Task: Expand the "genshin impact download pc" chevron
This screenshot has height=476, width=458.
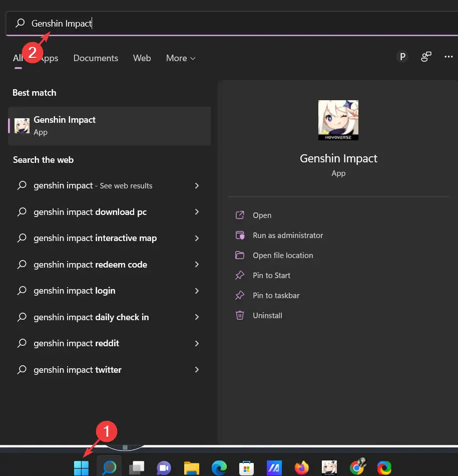Action: coord(197,212)
